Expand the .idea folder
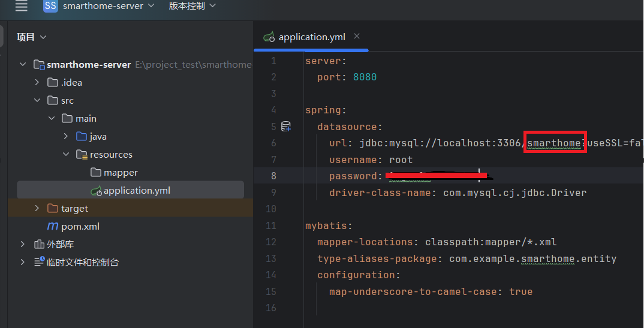 (x=37, y=83)
